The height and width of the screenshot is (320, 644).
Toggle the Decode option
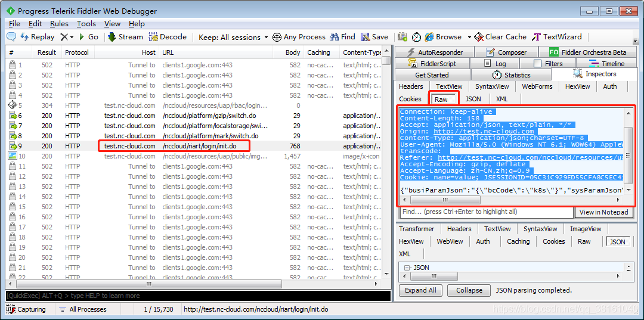[x=168, y=37]
